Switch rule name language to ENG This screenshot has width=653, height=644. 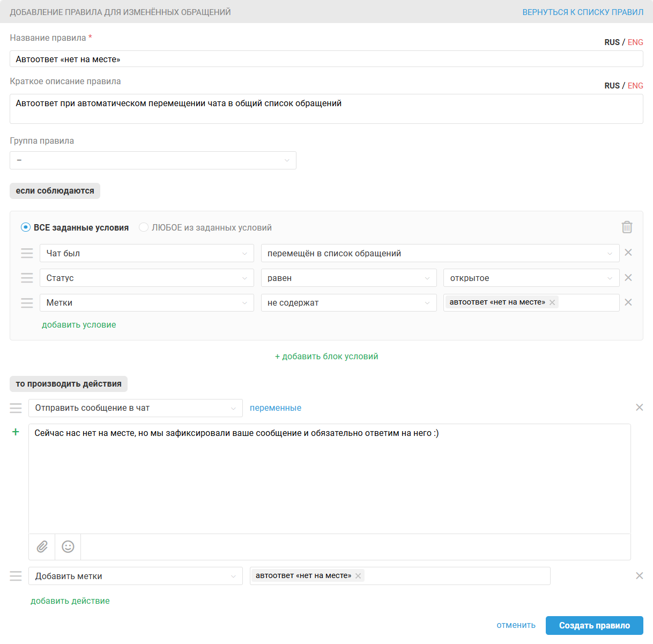pos(635,42)
